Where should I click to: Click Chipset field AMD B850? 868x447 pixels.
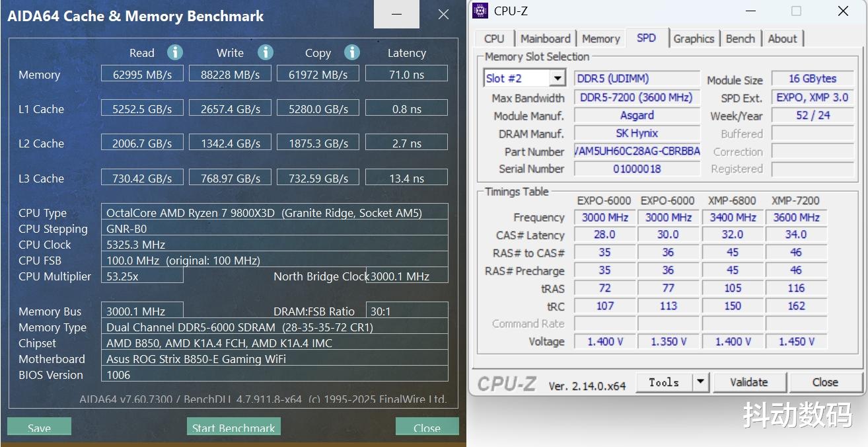click(274, 343)
